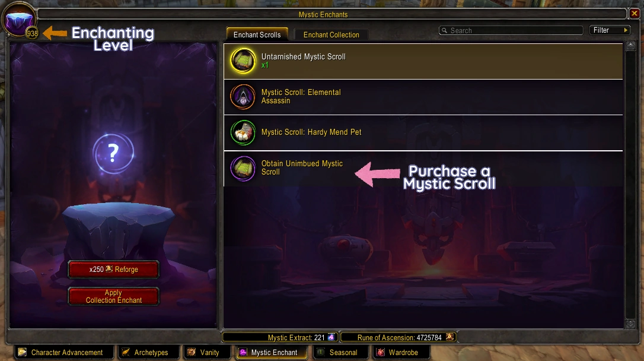
Task: Click the Untarnished Mystic Scroll icon
Action: pos(243,61)
